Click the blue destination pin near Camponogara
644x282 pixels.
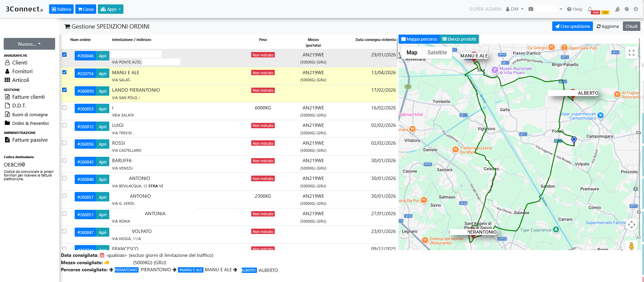[574, 140]
